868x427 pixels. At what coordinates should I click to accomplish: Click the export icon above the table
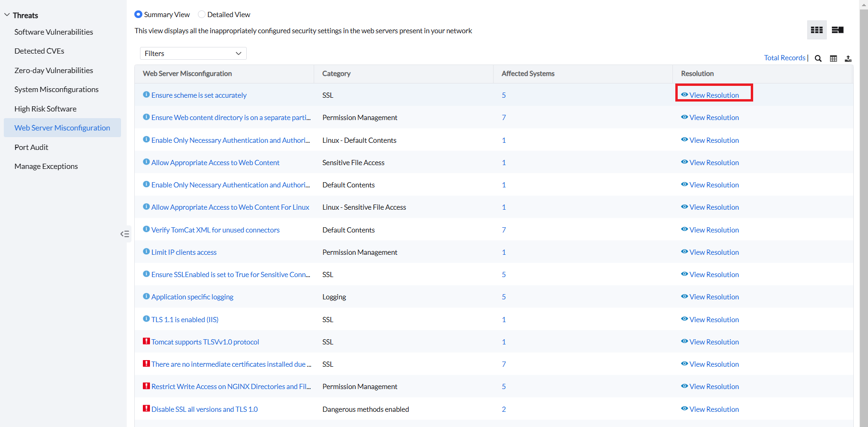tap(848, 58)
